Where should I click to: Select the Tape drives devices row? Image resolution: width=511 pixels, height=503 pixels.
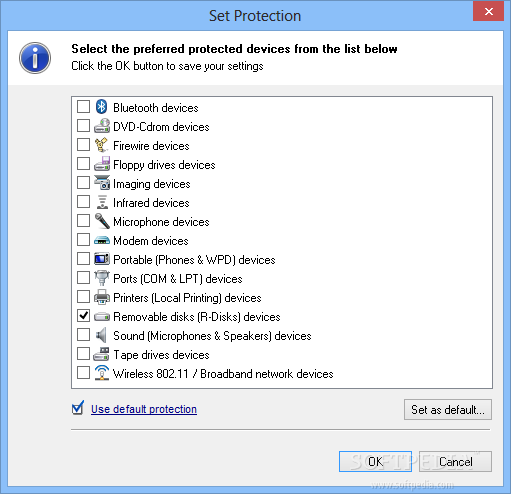[x=282, y=354]
